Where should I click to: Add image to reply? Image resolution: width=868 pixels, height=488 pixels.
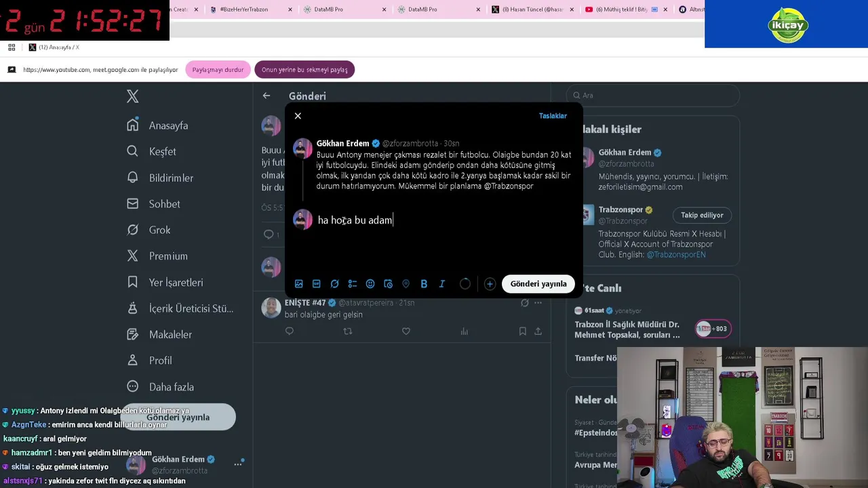[298, 284]
